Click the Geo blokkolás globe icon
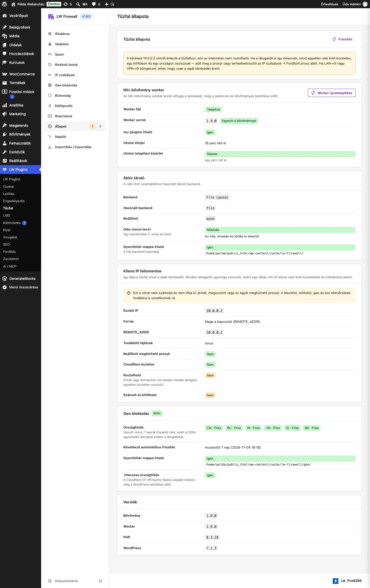Image resolution: width=370 pixels, height=588 pixels. 50,85
